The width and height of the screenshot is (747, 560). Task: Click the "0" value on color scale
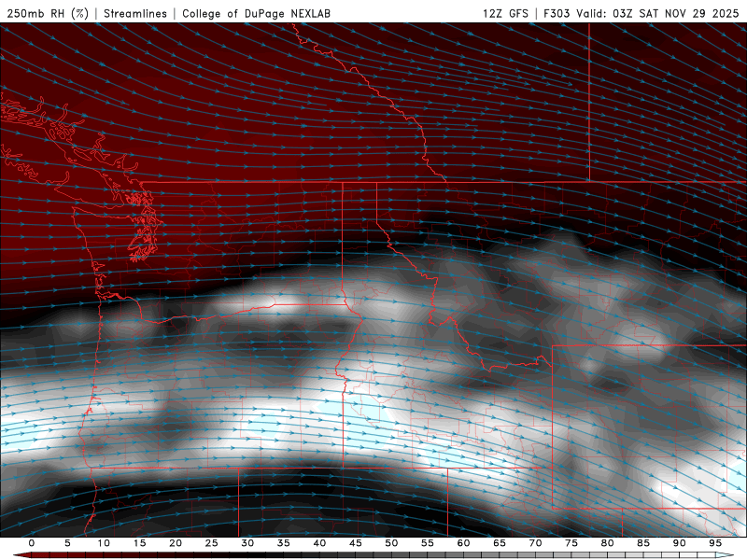[32, 543]
